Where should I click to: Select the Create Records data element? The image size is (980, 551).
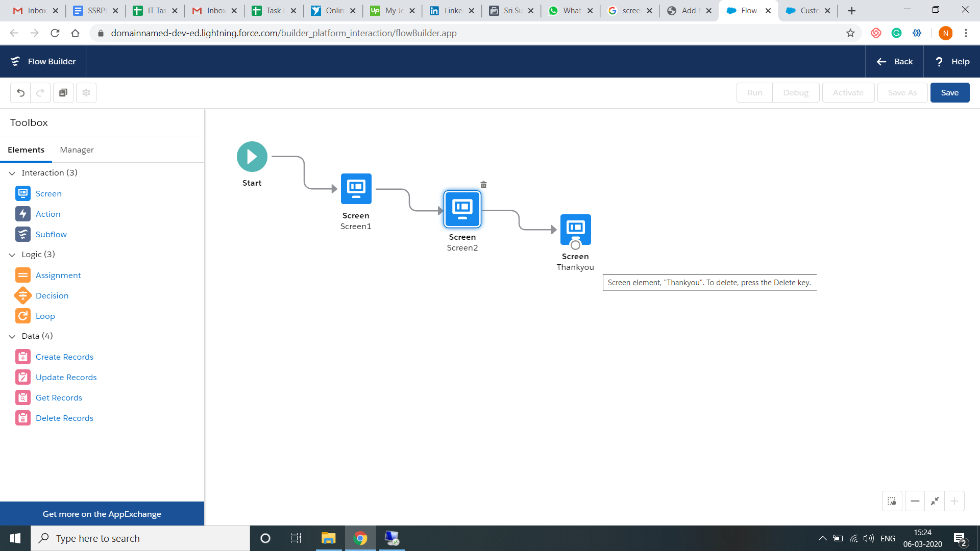64,357
